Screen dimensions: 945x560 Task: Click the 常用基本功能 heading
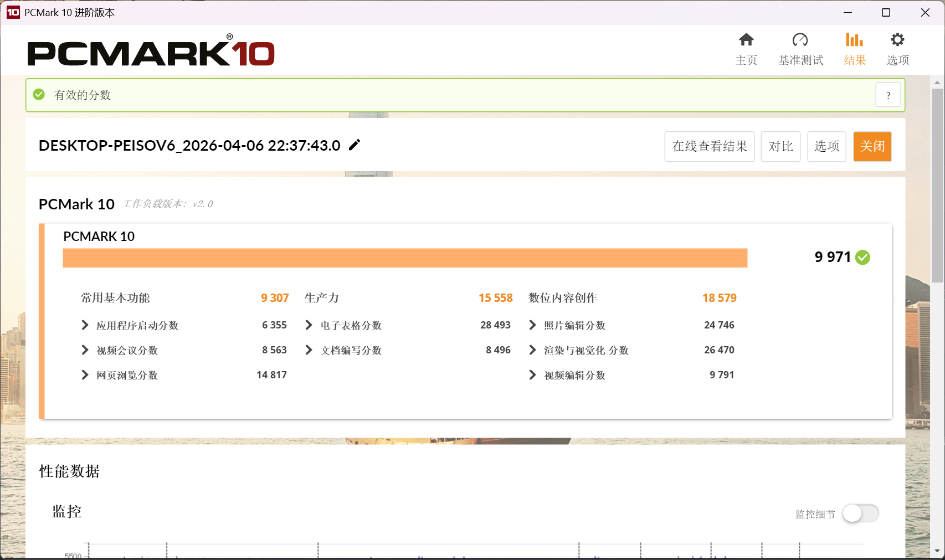(115, 298)
